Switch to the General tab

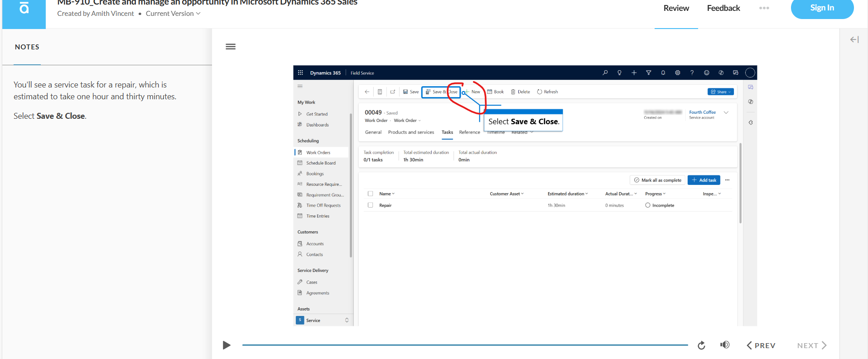point(373,132)
